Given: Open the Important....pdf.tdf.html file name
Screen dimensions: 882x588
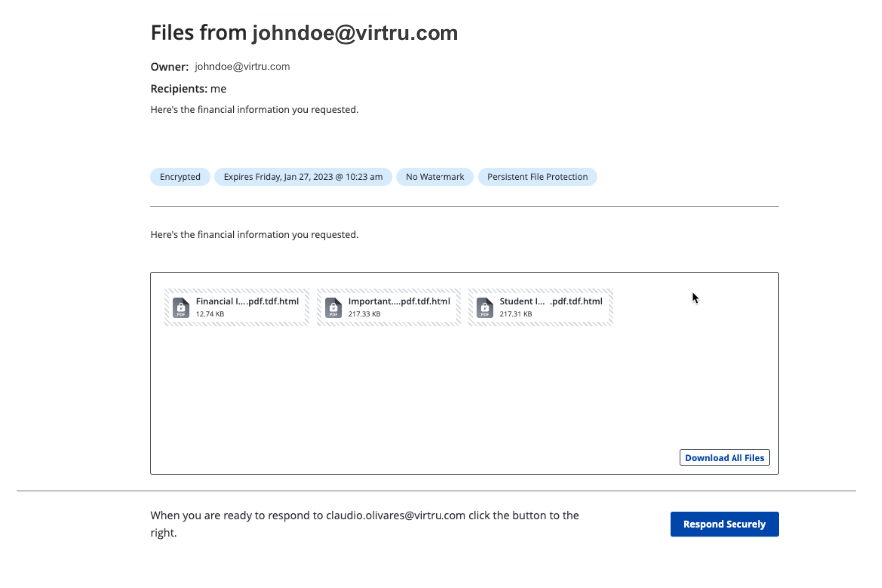Looking at the screenshot, I should click(x=399, y=301).
